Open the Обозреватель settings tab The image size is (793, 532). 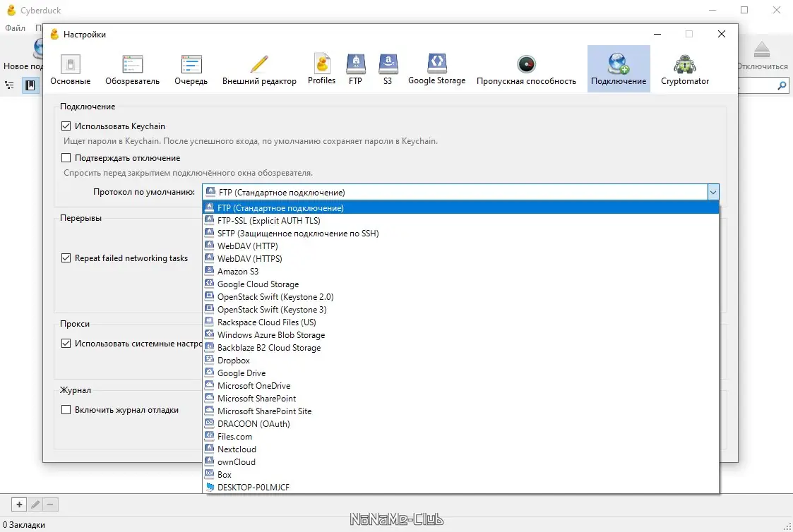[x=133, y=69]
